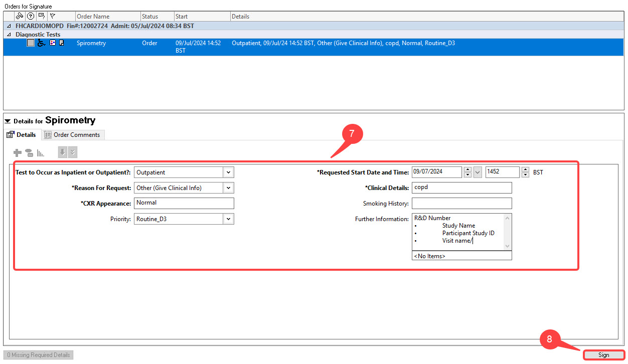Click the start time field showing 1452

(503, 172)
